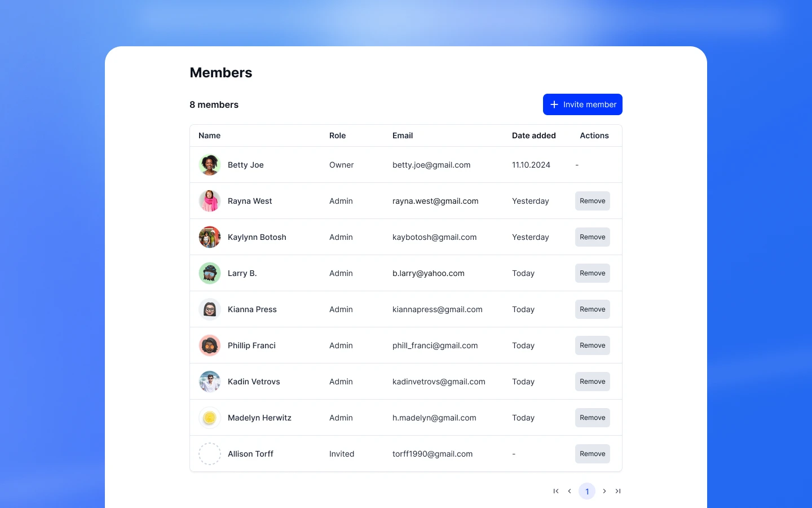Click the email betty.joe@gmail.com
This screenshot has width=812, height=508.
pos(431,165)
